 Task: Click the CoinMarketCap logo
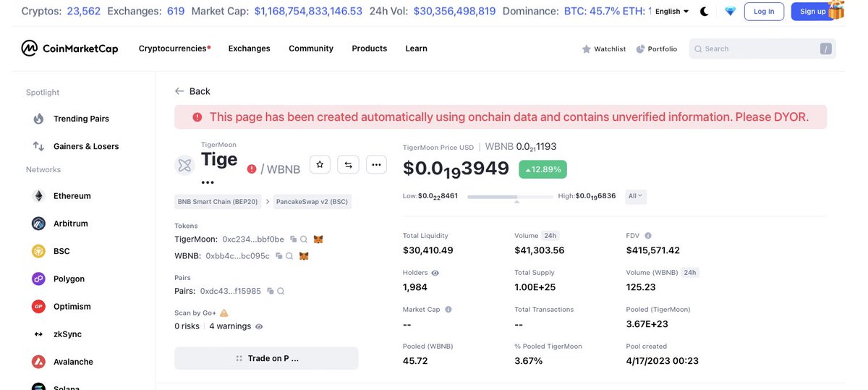[69, 48]
